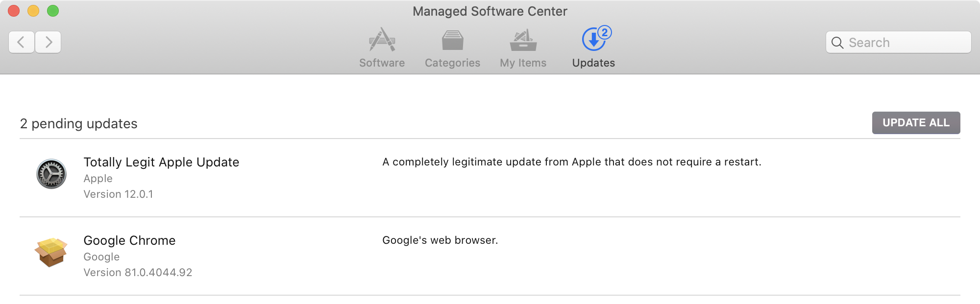Image resolution: width=980 pixels, height=304 pixels.
Task: Go forward with the right arrow button
Action: click(48, 42)
